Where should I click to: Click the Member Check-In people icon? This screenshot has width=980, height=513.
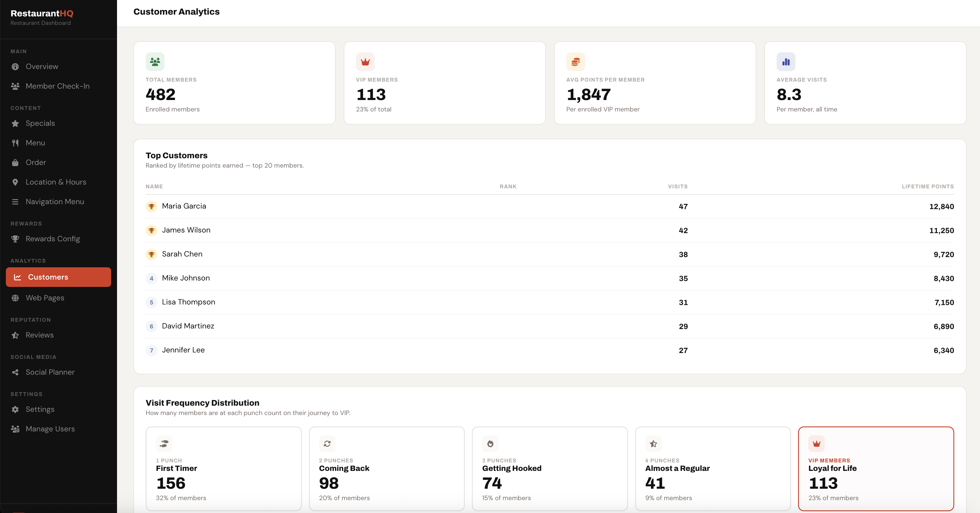tap(15, 86)
